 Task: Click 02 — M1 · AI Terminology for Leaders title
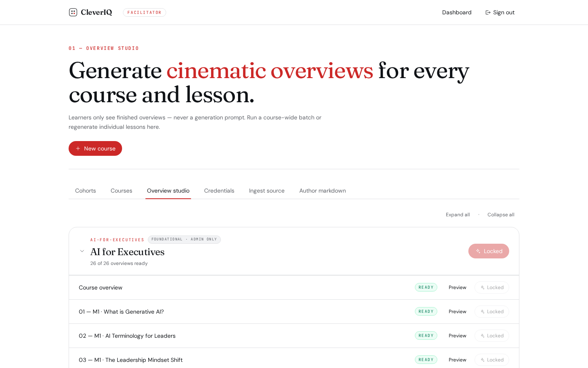(x=127, y=336)
